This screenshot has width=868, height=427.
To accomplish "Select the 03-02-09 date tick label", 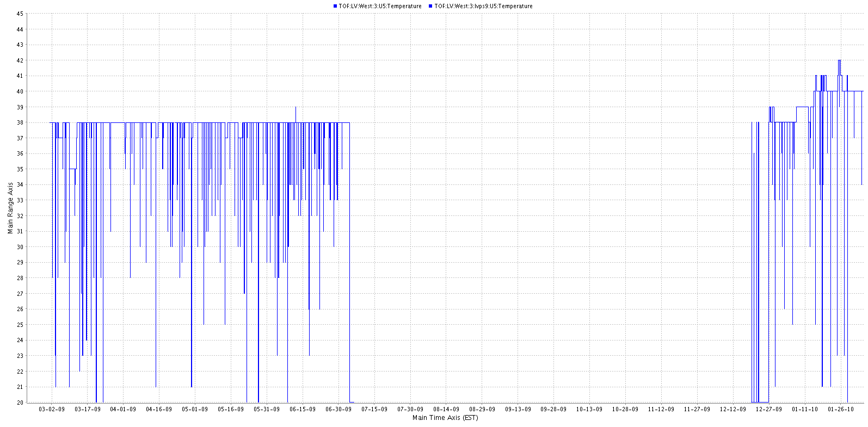I will (52, 409).
